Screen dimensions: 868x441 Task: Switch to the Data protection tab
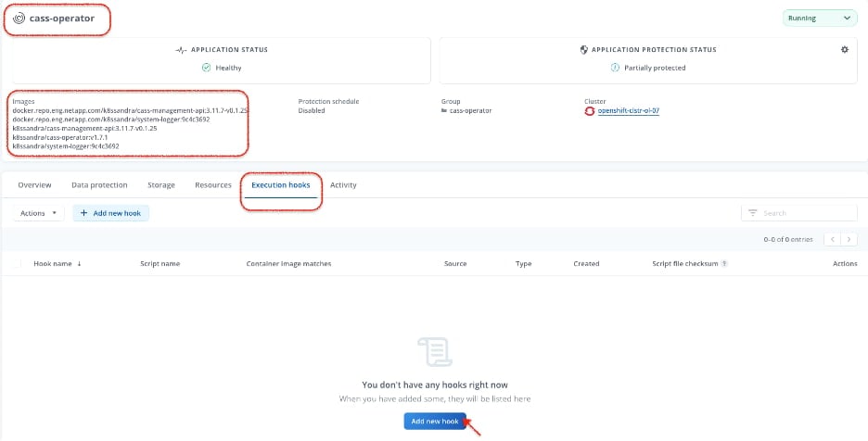pyautogui.click(x=99, y=184)
